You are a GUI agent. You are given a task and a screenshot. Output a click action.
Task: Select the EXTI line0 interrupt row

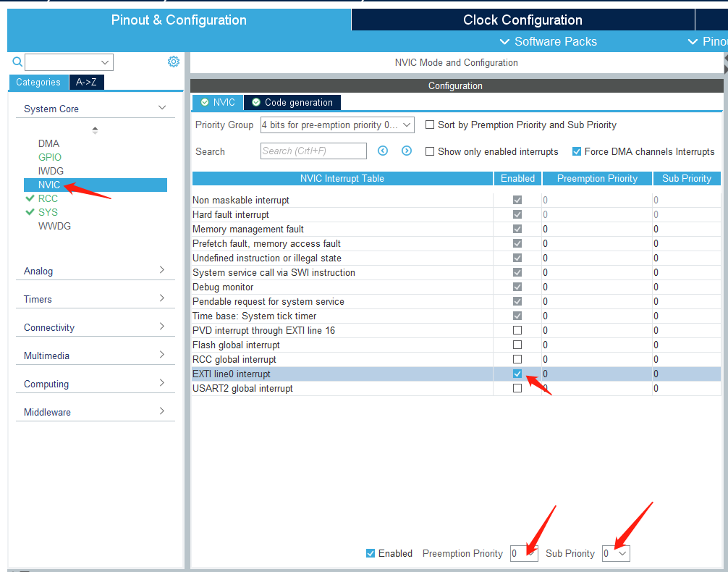[x=457, y=374]
